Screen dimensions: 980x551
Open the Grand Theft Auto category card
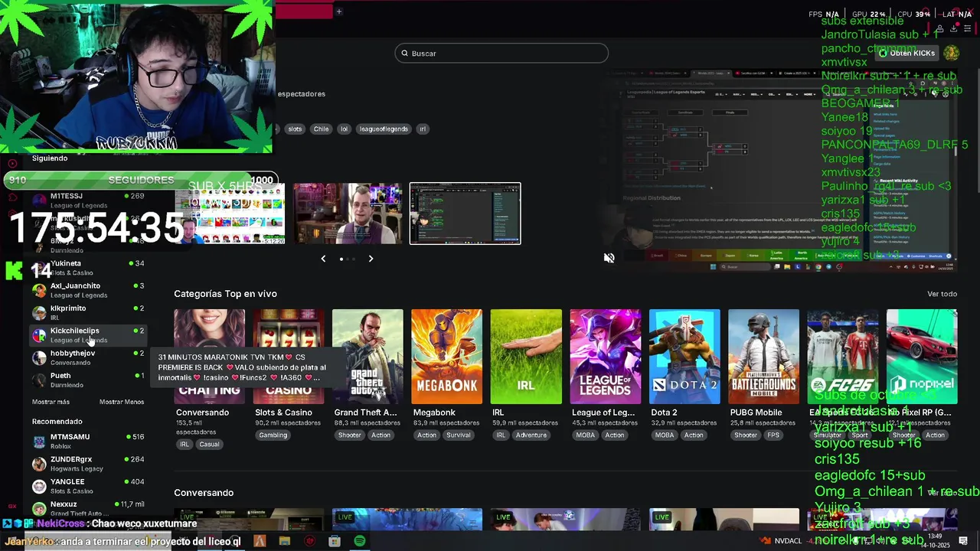(367, 357)
